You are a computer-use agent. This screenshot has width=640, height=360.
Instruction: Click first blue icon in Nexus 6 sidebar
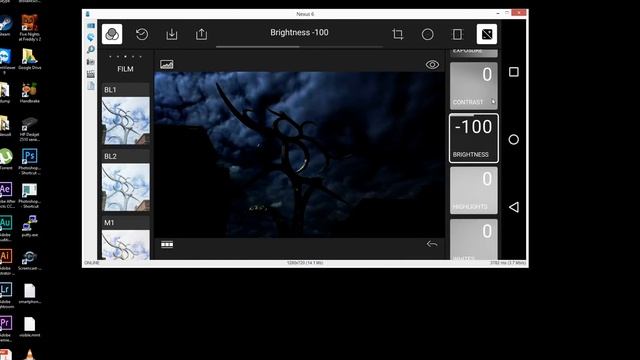click(91, 25)
